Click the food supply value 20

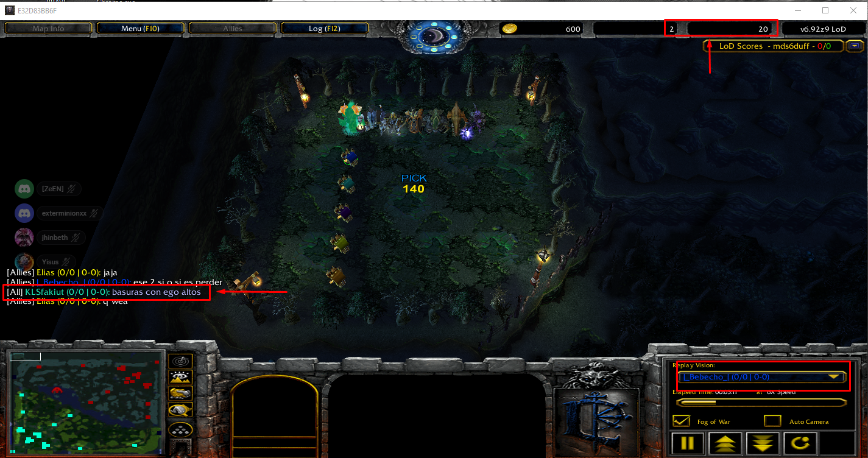tap(763, 29)
